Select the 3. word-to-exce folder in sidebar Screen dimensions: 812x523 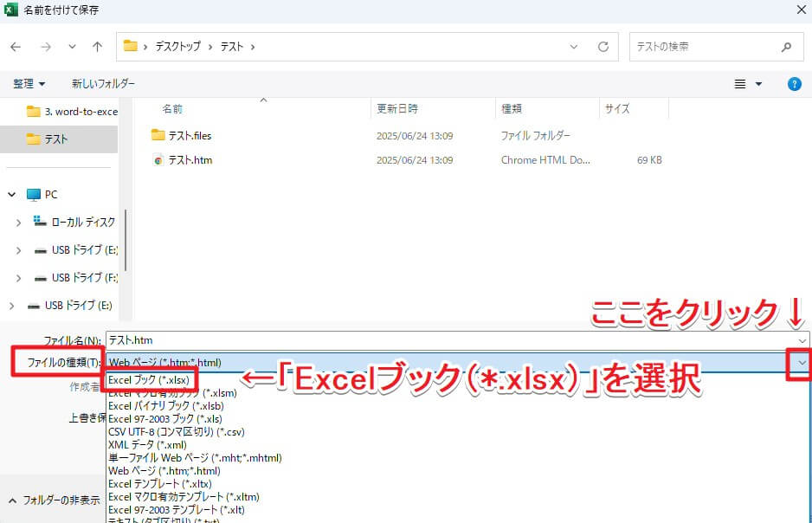(72, 112)
